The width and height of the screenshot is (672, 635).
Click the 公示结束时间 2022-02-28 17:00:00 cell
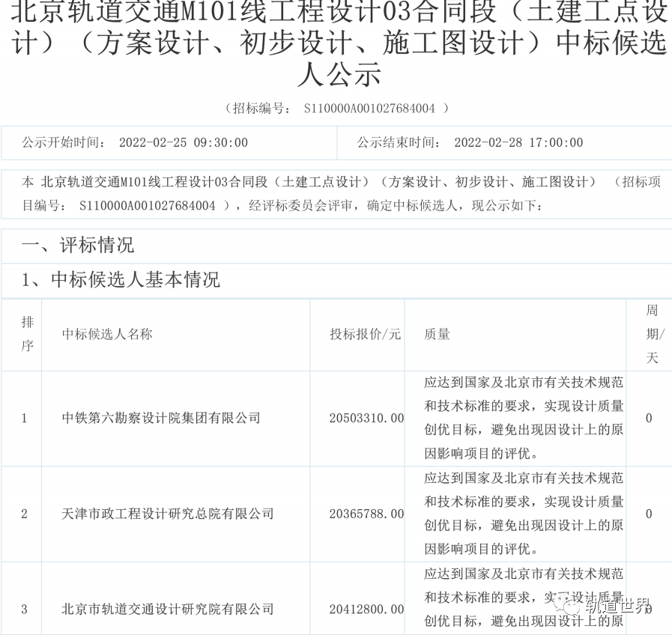point(470,142)
